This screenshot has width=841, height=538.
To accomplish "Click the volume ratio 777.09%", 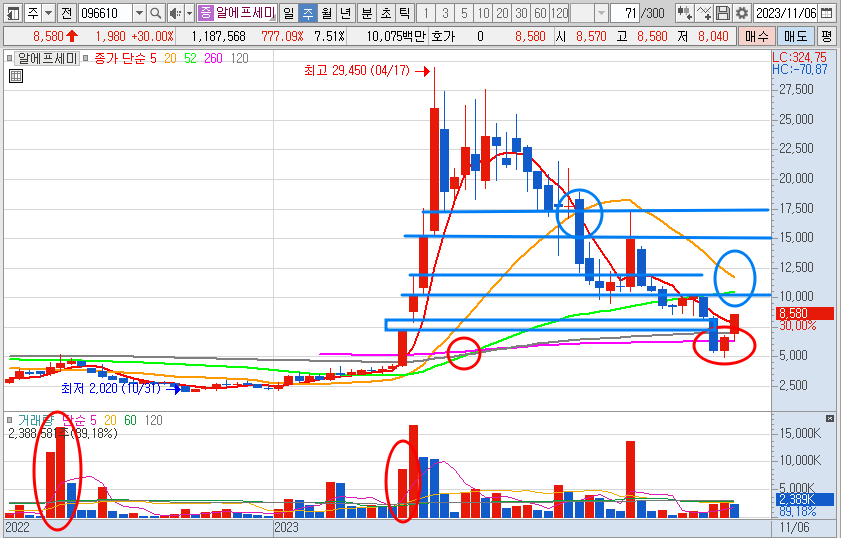I will (283, 36).
